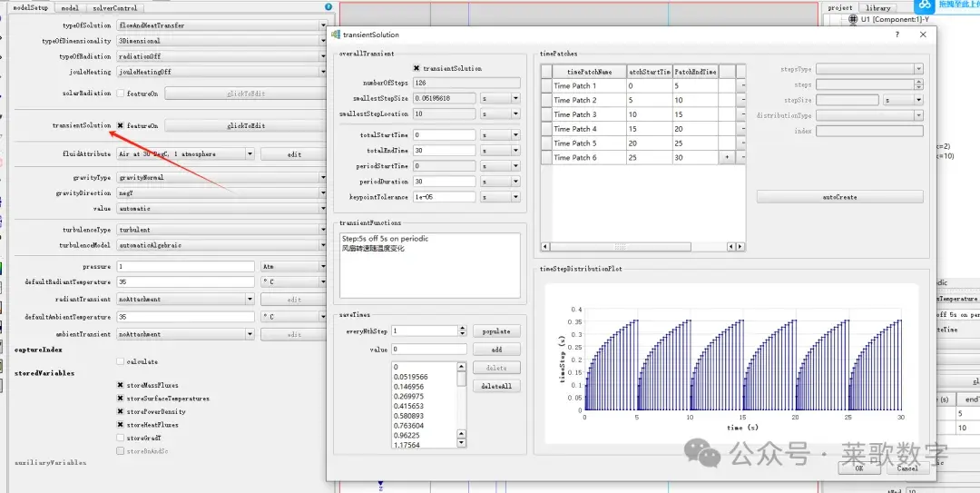Click the periodDuration input field
Viewport: 980px width, 493px height.
point(445,182)
